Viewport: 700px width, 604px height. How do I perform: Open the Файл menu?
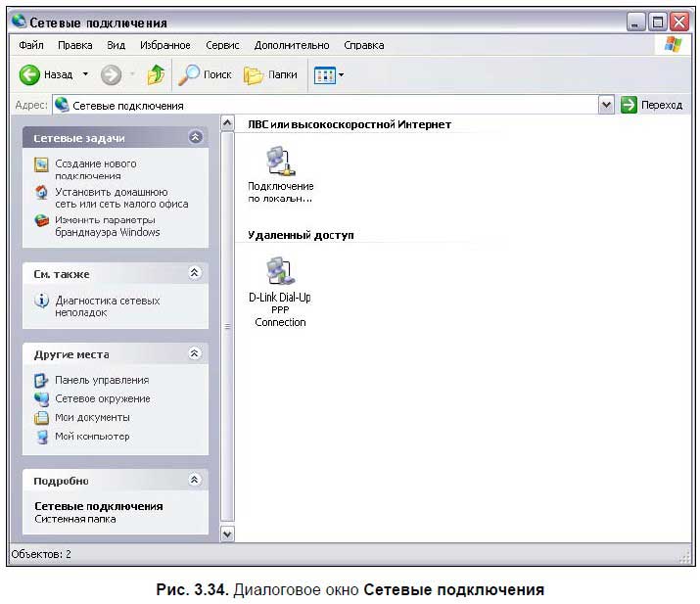[30, 45]
